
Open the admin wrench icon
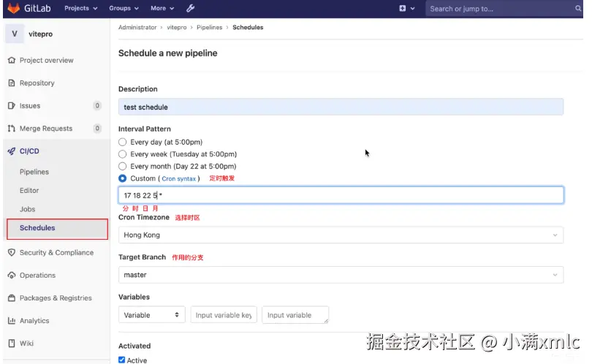click(x=190, y=8)
